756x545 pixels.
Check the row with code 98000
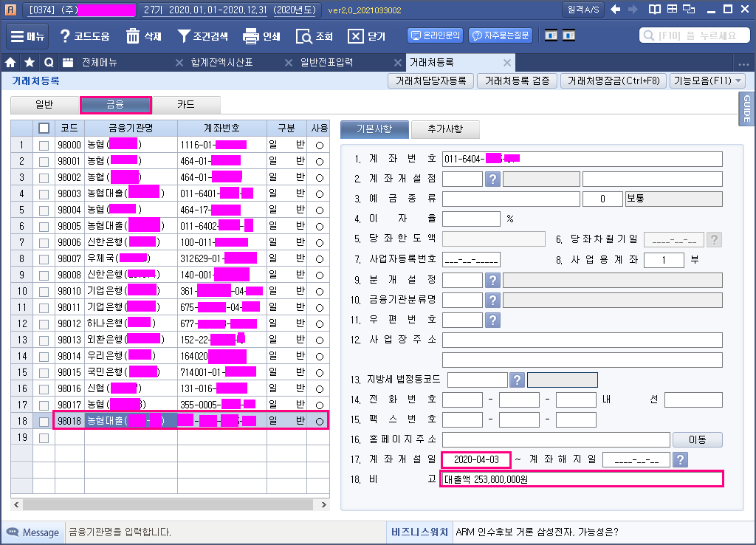coord(44,145)
